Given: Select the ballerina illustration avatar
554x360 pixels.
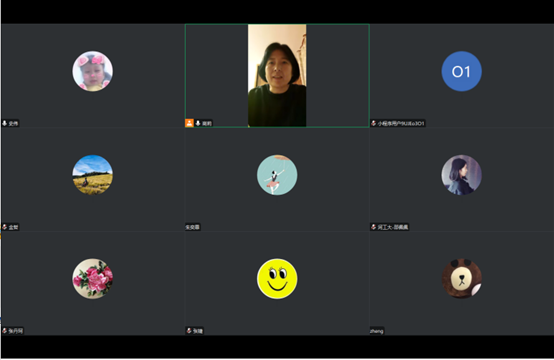Looking at the screenshot, I should coord(277,175).
